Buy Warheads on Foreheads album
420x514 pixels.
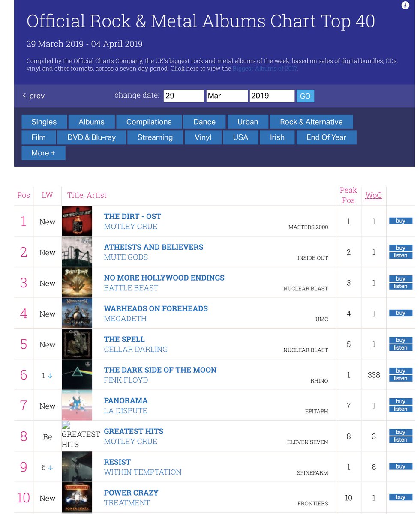click(401, 313)
